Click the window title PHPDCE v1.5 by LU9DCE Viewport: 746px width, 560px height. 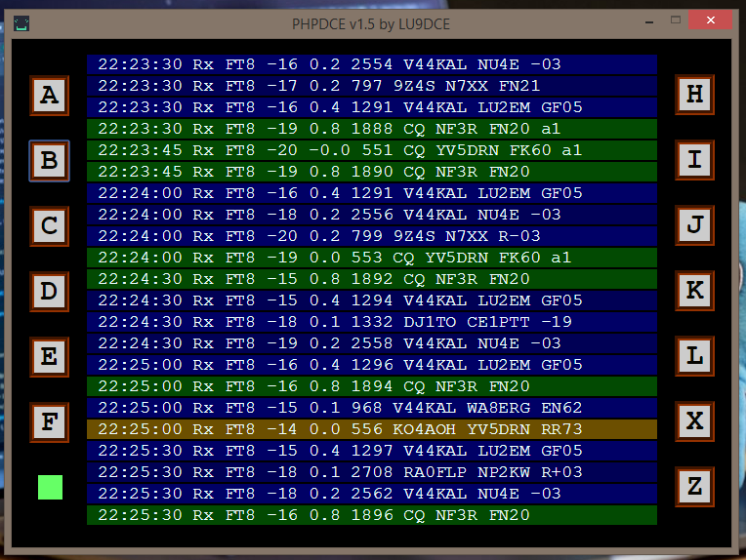(x=371, y=23)
